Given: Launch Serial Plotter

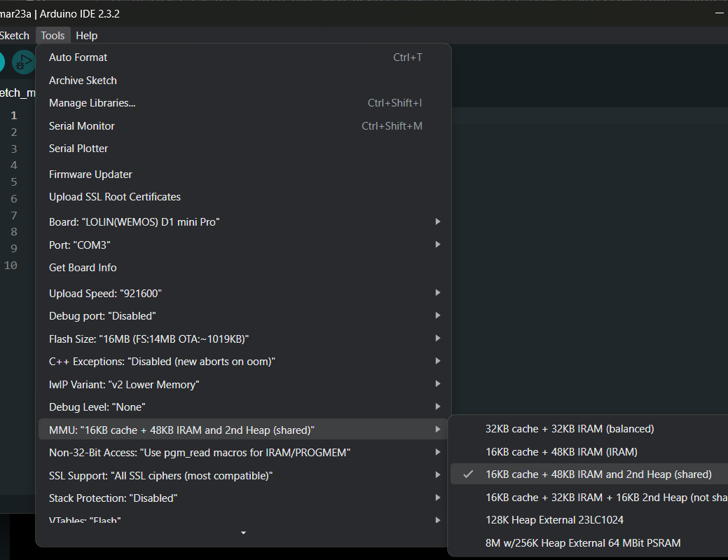Looking at the screenshot, I should pyautogui.click(x=243, y=149).
